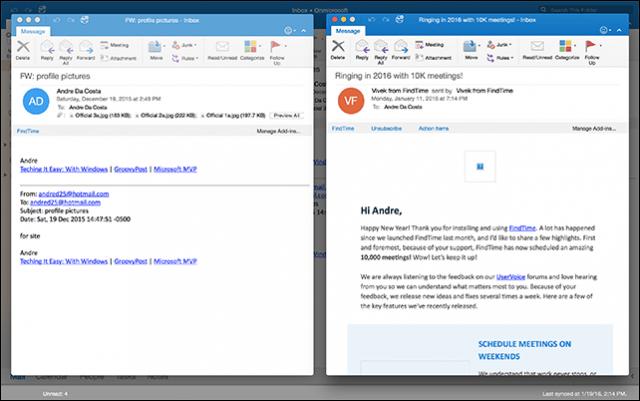Open attachment Official 1a.jpg
Viewport: 640px width, 401px height.
coord(233,116)
